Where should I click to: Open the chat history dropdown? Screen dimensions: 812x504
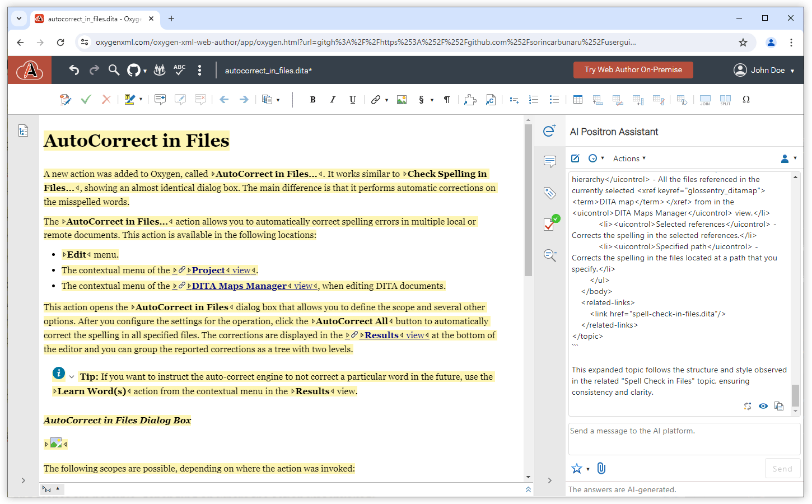point(596,158)
